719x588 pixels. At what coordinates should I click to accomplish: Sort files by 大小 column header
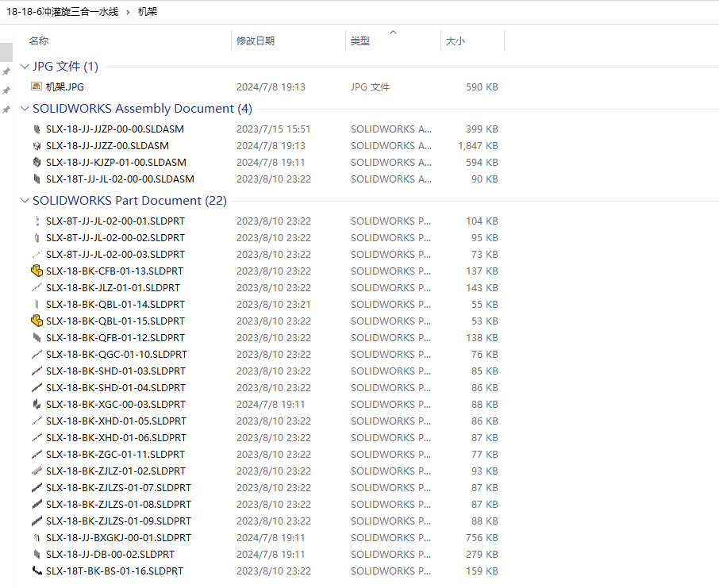(x=456, y=40)
